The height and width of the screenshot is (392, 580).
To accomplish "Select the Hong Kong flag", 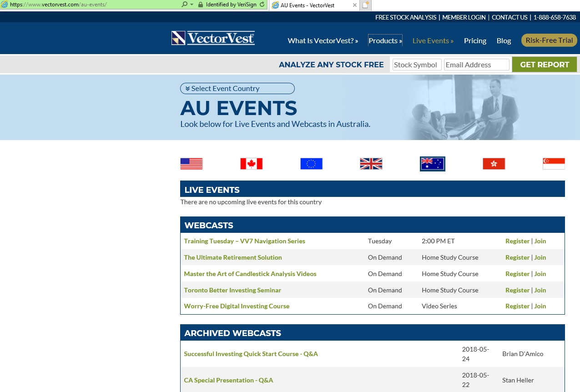I will pyautogui.click(x=493, y=163).
